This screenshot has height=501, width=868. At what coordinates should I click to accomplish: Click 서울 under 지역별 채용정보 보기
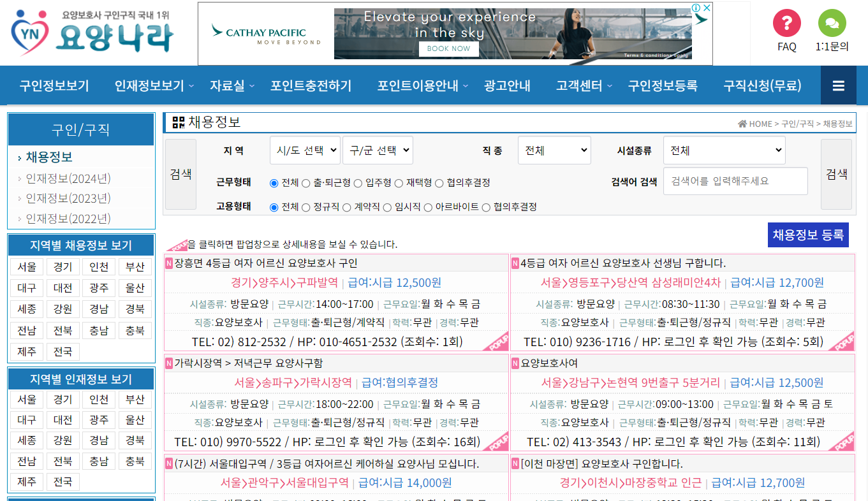click(x=27, y=267)
